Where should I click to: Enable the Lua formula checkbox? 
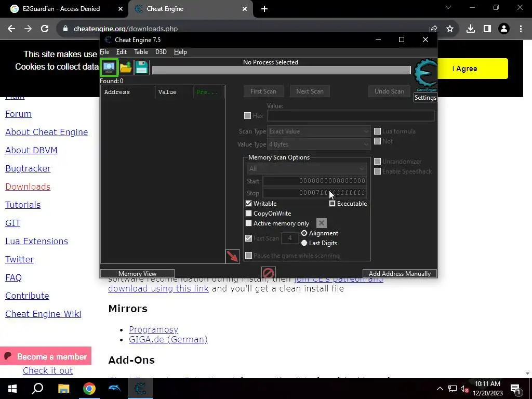377,131
